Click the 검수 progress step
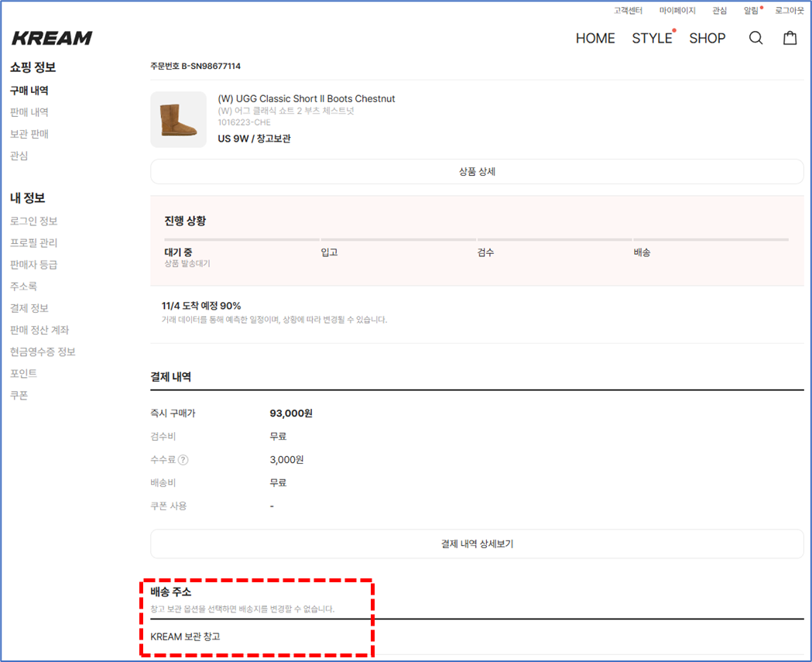The height and width of the screenshot is (662, 812). [485, 252]
